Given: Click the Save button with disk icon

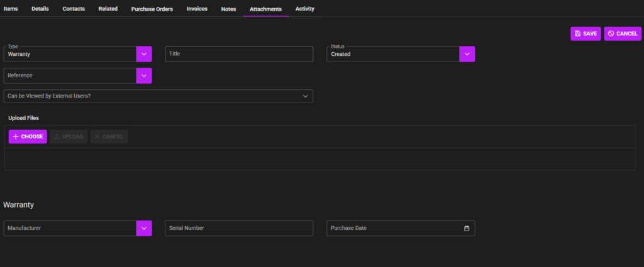Looking at the screenshot, I should (586, 34).
